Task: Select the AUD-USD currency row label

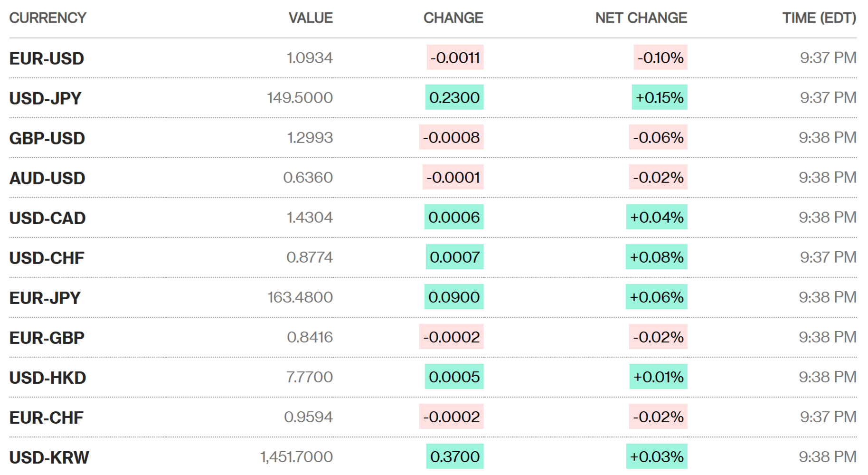Action: tap(47, 178)
